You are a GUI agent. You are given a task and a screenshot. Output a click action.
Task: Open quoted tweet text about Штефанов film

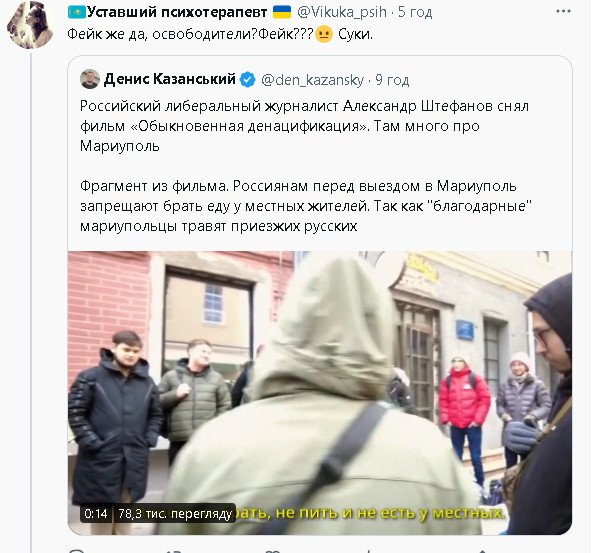coord(304,126)
